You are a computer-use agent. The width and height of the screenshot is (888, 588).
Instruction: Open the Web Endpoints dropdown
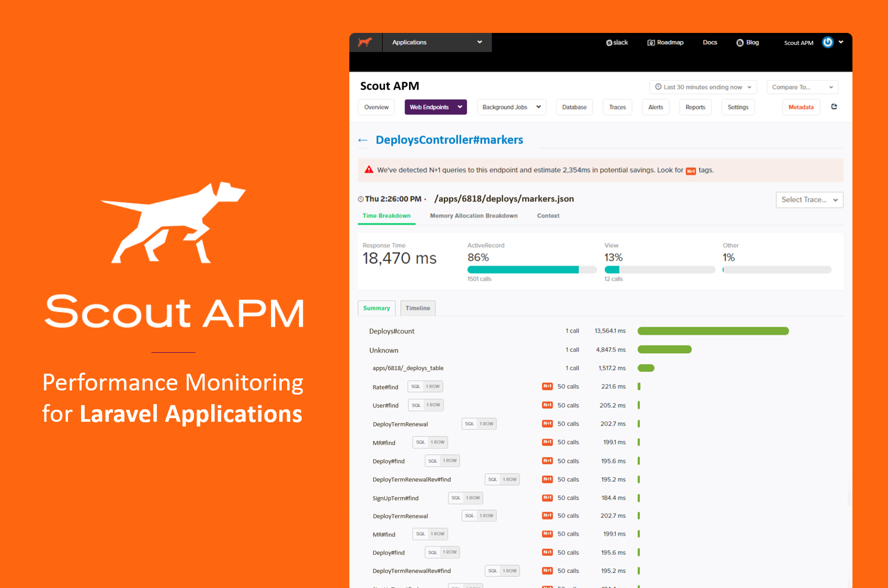(x=436, y=107)
